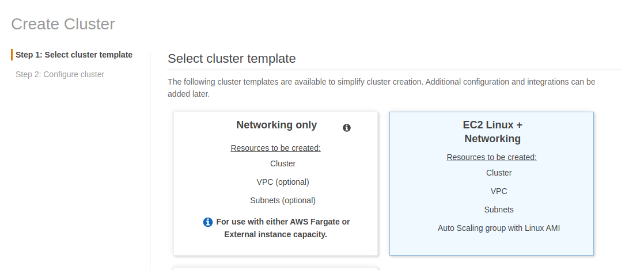Viewport: 644px width, 270px height.
Task: Click the Select cluster template section heading
Action: coord(232,58)
